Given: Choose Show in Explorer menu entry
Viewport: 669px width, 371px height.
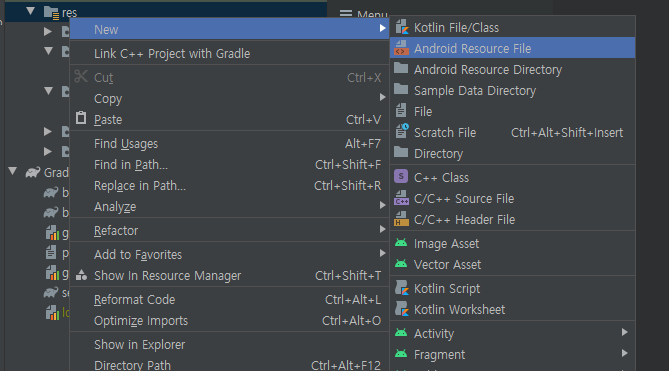Looking at the screenshot, I should click(230, 344).
